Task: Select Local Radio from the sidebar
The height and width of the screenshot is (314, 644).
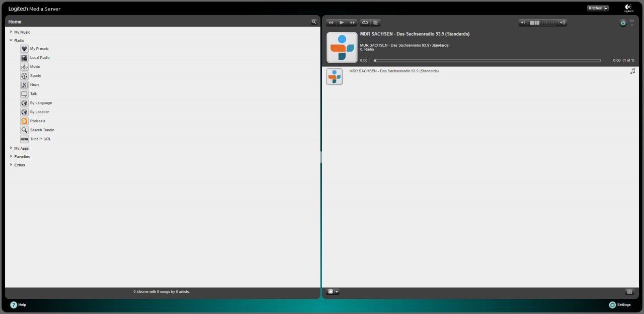Action: pyautogui.click(x=39, y=57)
